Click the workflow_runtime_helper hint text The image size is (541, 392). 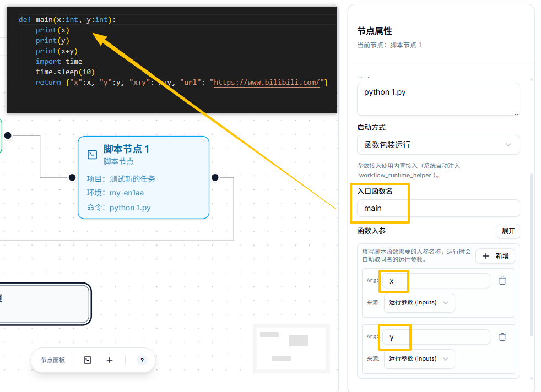click(408, 170)
